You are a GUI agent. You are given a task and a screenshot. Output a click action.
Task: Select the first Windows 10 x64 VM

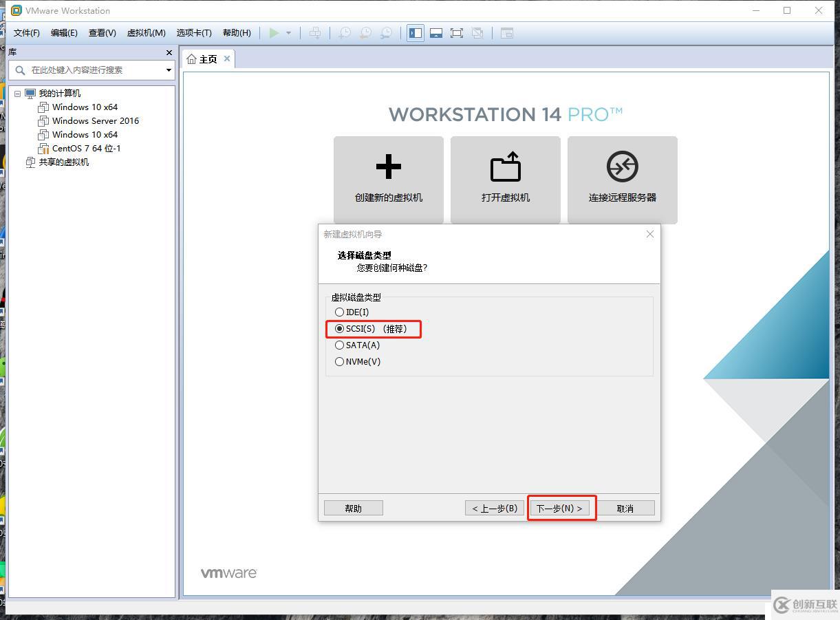click(x=85, y=107)
